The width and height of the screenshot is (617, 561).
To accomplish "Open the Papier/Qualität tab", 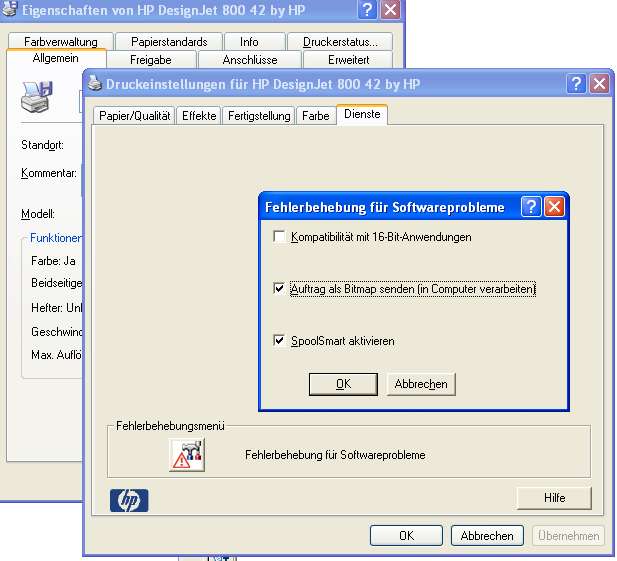I will 134,116.
